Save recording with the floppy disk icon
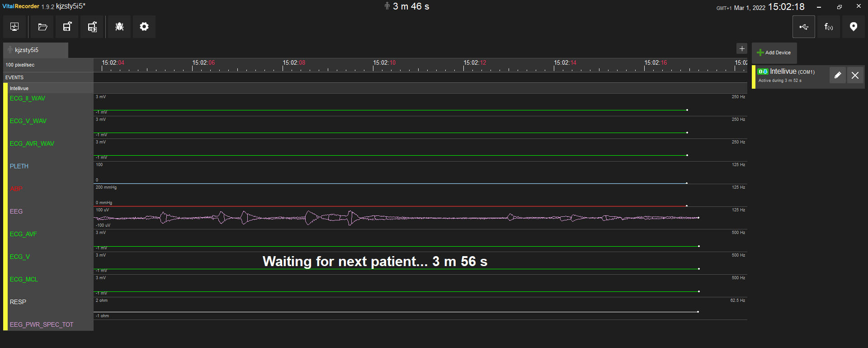 pos(67,27)
